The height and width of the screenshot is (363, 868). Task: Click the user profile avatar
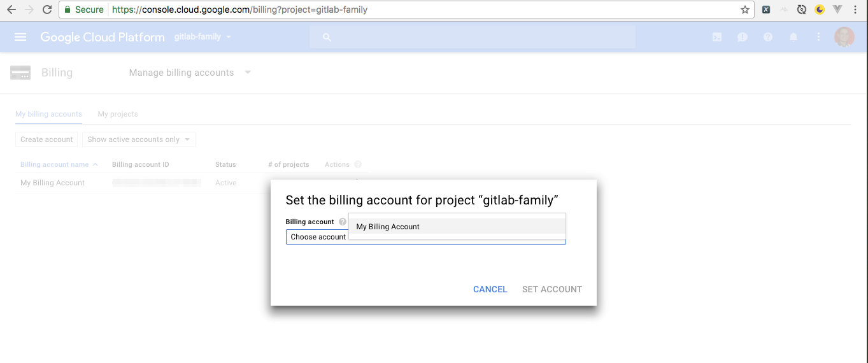[x=844, y=37]
